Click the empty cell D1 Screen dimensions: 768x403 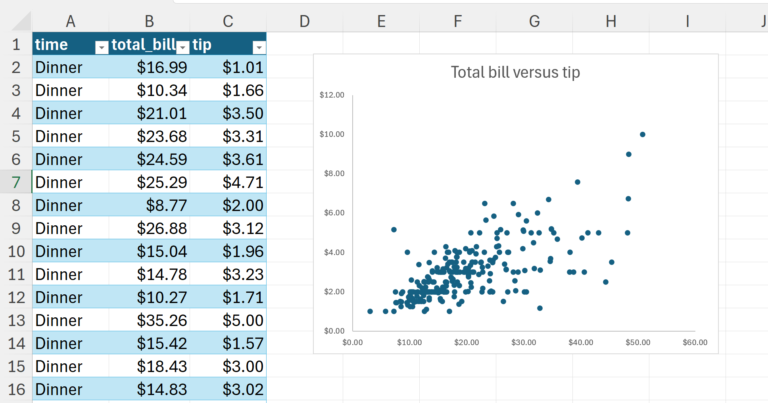[x=305, y=46]
